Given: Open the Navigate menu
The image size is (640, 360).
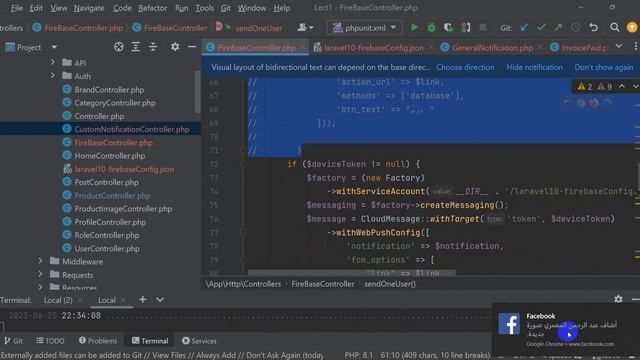Looking at the screenshot, I should click(x=89, y=8).
